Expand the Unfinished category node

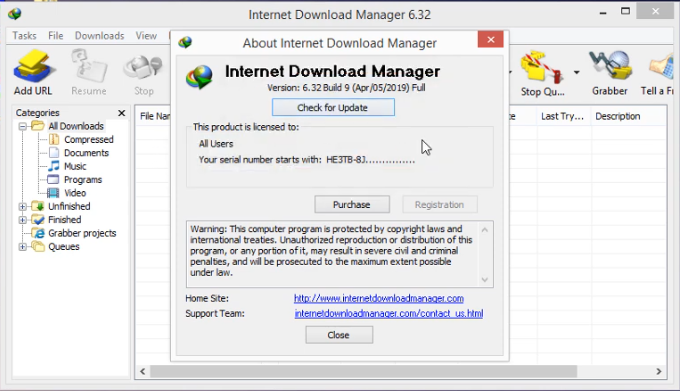coord(23,206)
